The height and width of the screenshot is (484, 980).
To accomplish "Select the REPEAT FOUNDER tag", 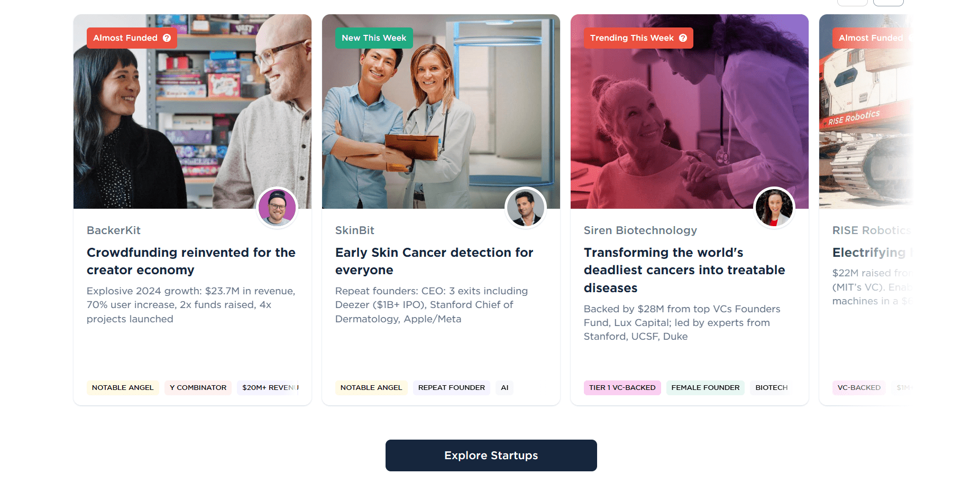I will (x=451, y=388).
